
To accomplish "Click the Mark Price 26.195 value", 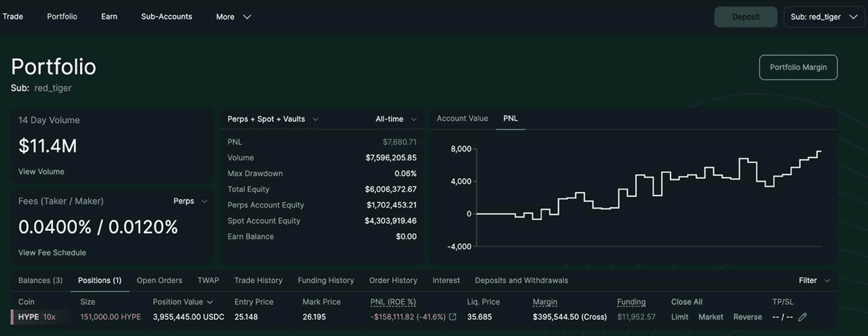I will (x=314, y=317).
